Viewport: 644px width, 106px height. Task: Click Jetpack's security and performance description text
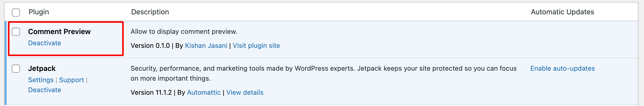pos(324,73)
